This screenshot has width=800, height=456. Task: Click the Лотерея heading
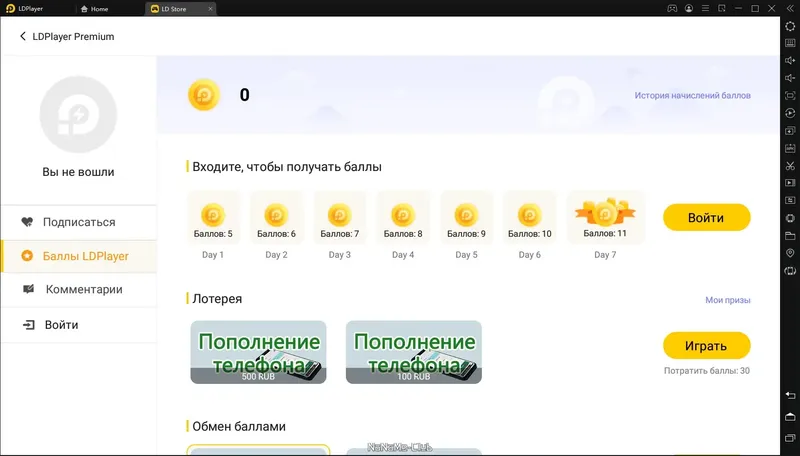(217, 299)
